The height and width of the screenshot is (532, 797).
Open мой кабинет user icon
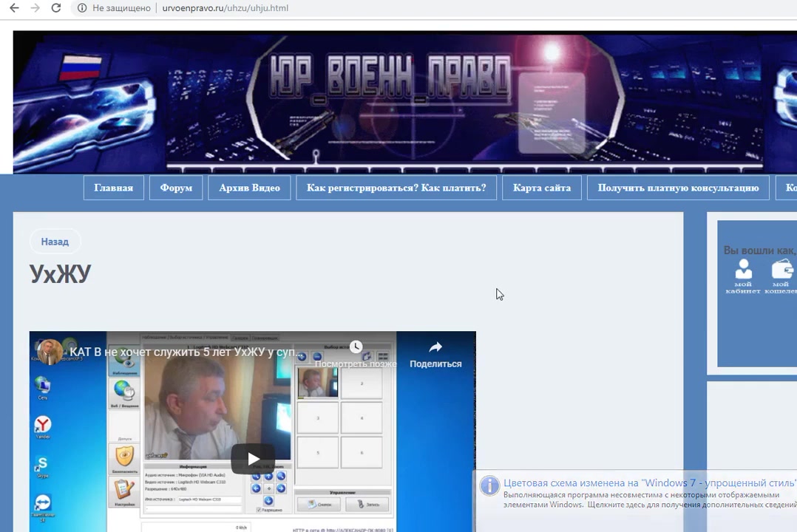point(743,276)
